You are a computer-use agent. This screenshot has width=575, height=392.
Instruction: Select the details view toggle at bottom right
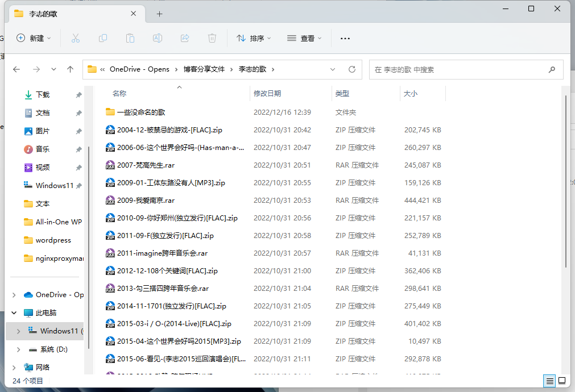click(549, 381)
